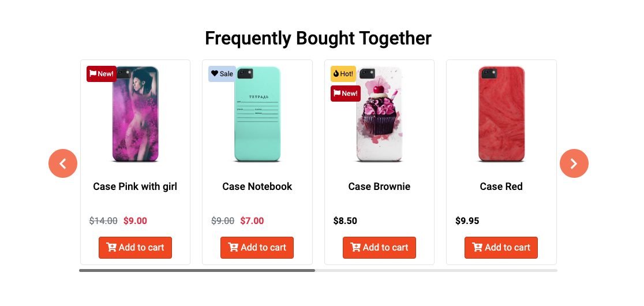Click the Hot! flame badge on Case Brownie
The width and height of the screenshot is (644, 306).
(x=343, y=74)
